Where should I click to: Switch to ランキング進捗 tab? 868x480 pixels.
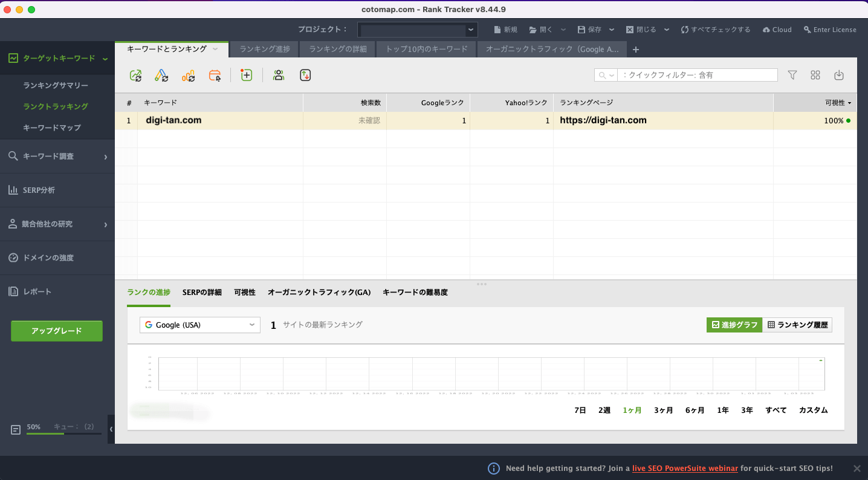click(265, 49)
